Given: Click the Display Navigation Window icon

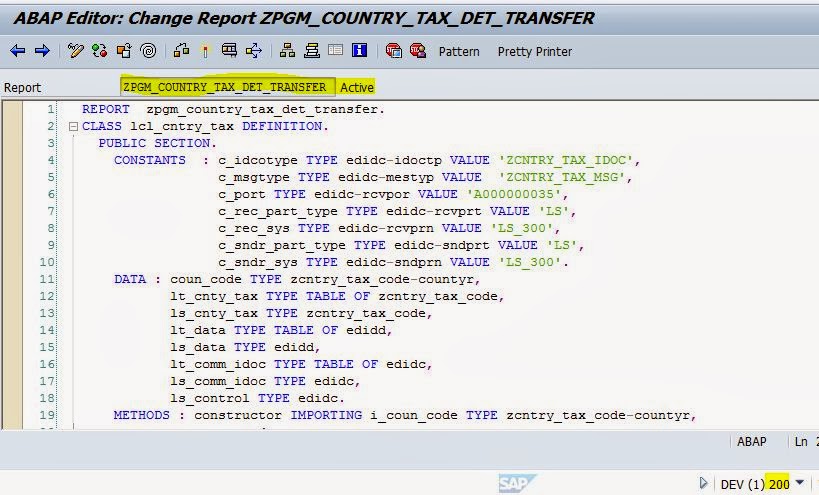Looking at the screenshot, I should 312,51.
